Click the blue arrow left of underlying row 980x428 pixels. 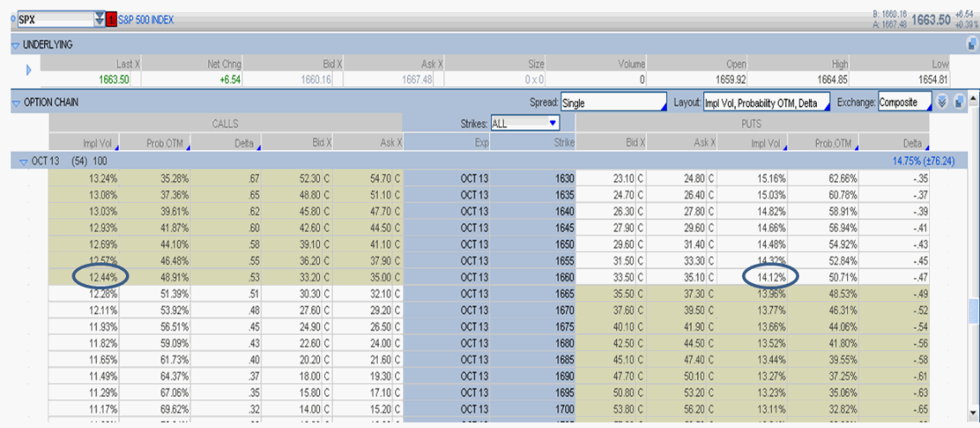pos(29,70)
